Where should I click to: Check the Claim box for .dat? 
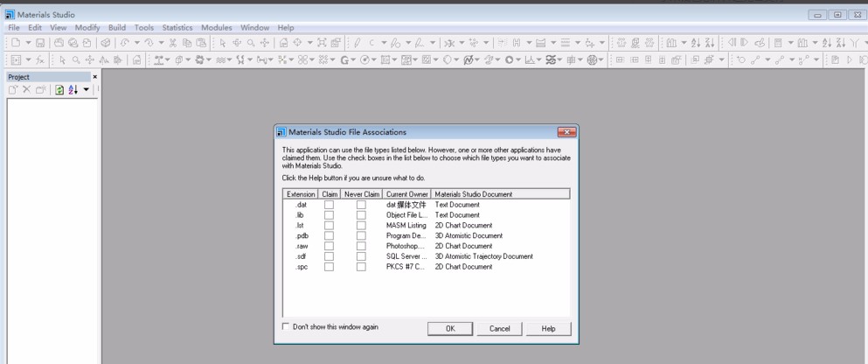click(x=329, y=205)
